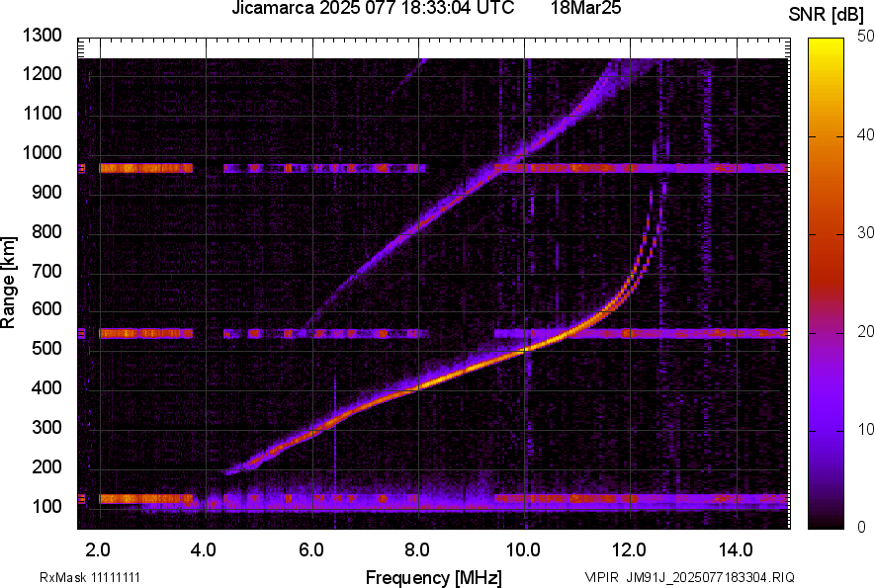Click the 6.0 frequency tick label
Viewport: 874px width, 588px height.
click(x=311, y=550)
